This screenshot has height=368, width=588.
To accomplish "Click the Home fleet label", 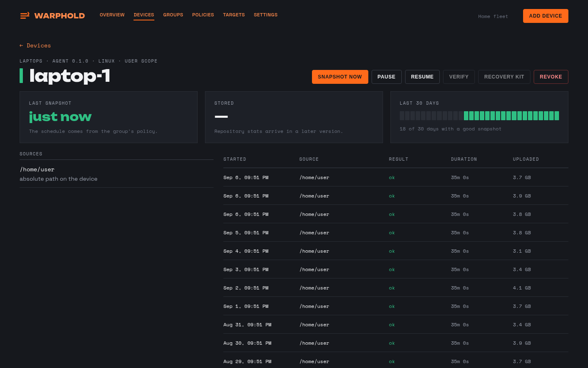I will point(493,16).
